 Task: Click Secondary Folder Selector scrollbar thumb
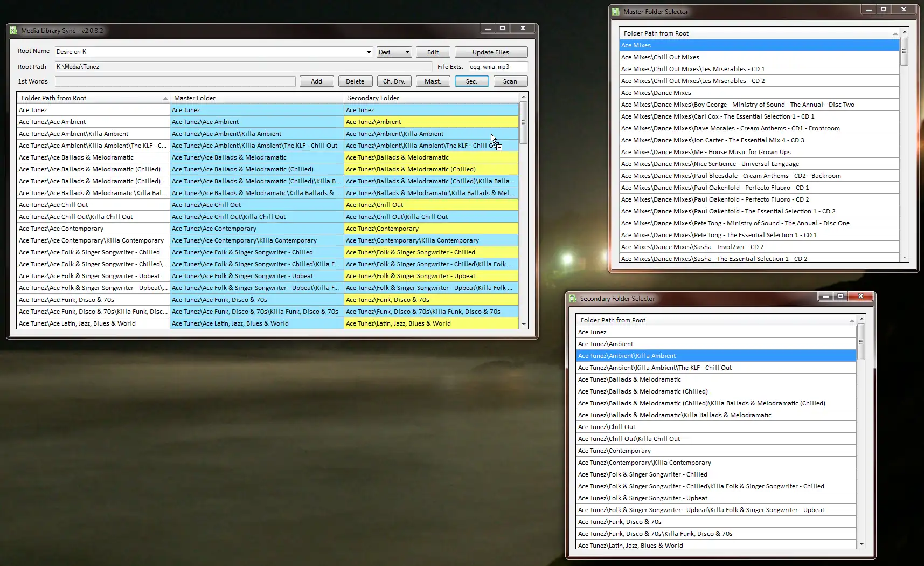coord(862,342)
